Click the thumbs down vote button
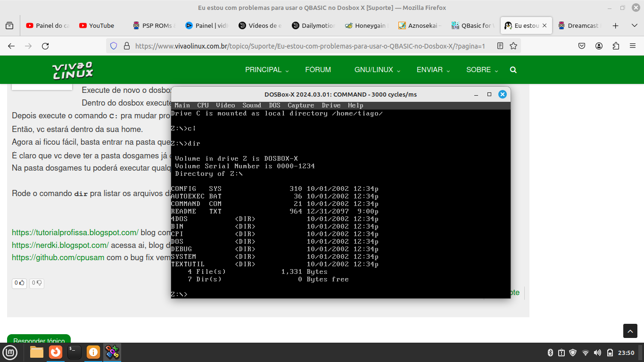The image size is (644, 362). (x=37, y=283)
